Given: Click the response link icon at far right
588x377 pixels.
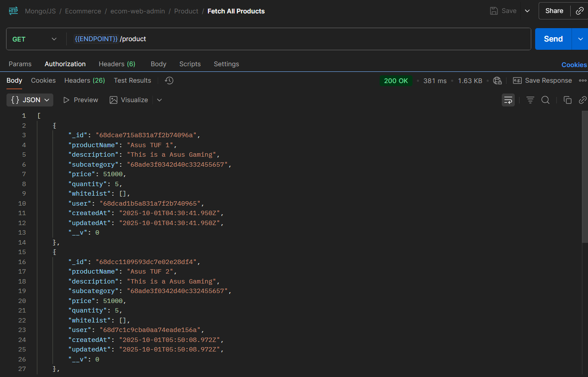Looking at the screenshot, I should tap(582, 100).
